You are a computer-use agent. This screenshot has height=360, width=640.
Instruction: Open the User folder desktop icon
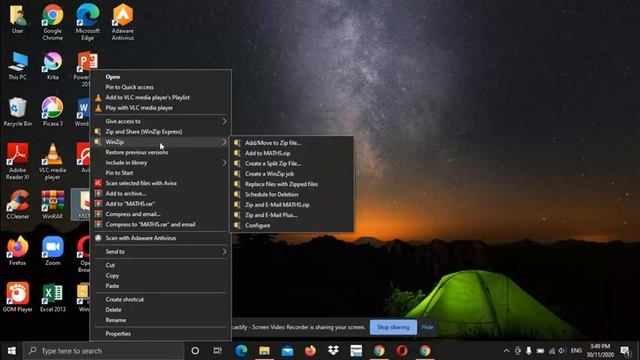18,20
